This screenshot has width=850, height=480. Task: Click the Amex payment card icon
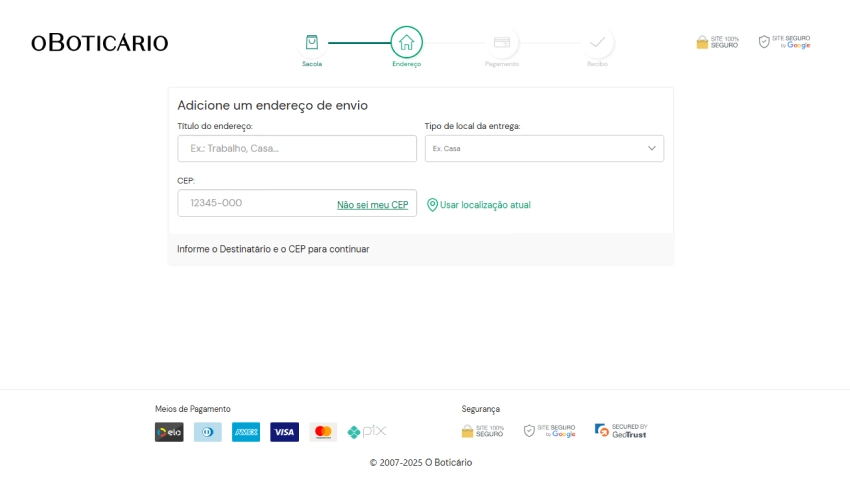246,432
